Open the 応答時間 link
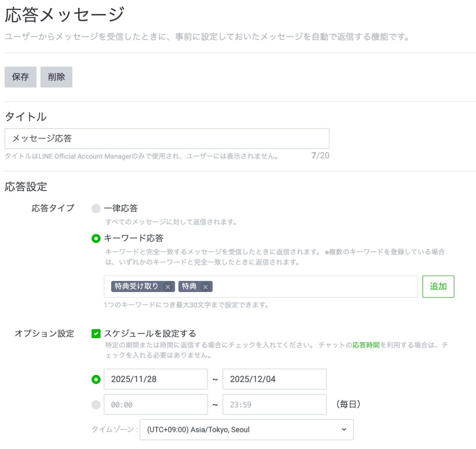 (366, 345)
